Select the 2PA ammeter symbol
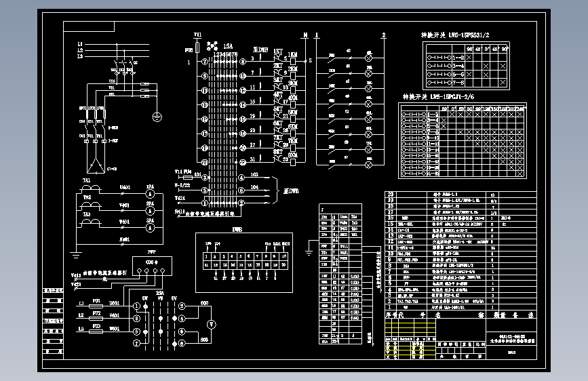This screenshot has height=381, width=588. [150, 211]
